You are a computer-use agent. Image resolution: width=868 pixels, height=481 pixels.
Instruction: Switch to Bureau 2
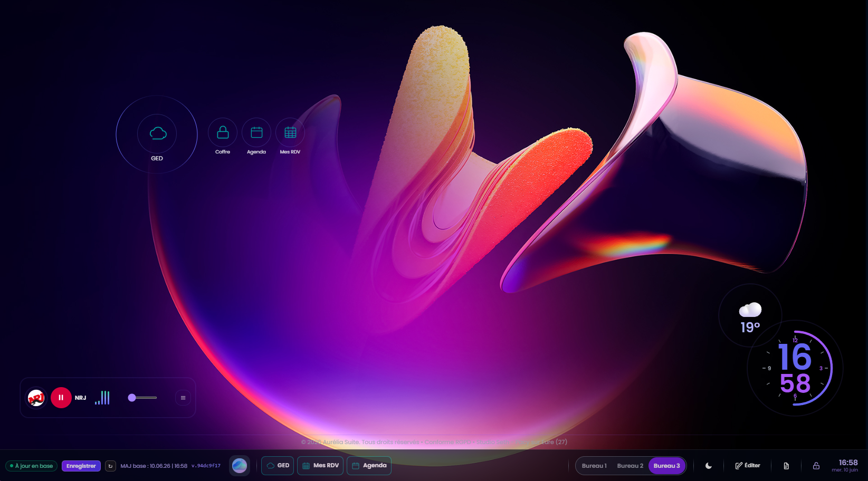coord(630,466)
